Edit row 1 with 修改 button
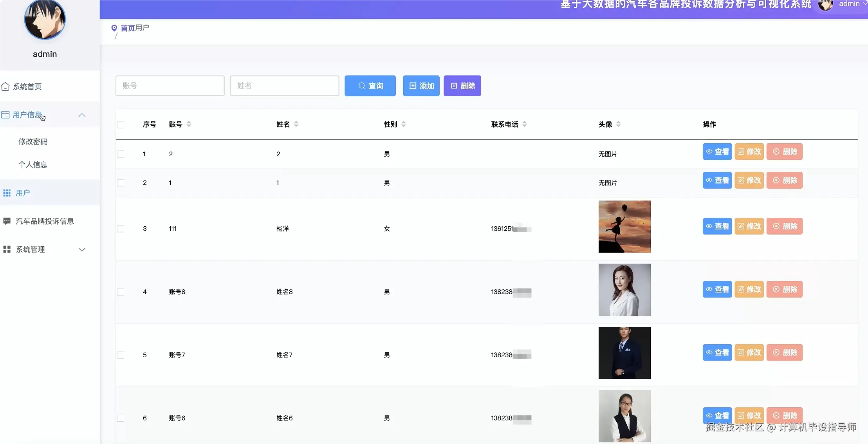Image resolution: width=868 pixels, height=444 pixels. click(x=749, y=152)
